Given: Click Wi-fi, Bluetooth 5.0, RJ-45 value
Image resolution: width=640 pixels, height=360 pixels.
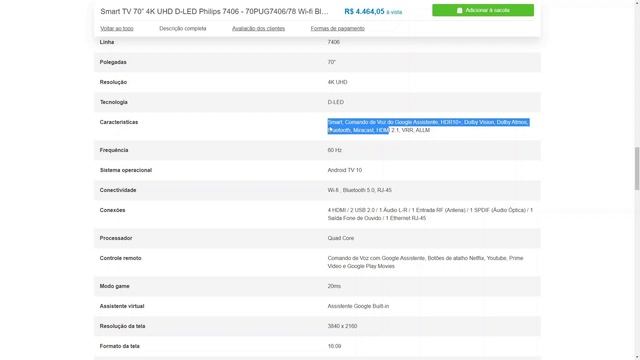Looking at the screenshot, I should click(360, 190).
